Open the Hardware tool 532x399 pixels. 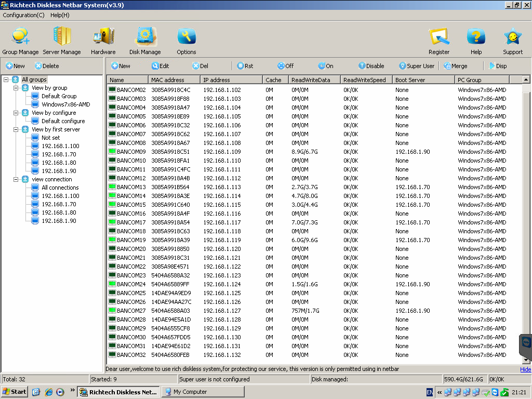103,41
